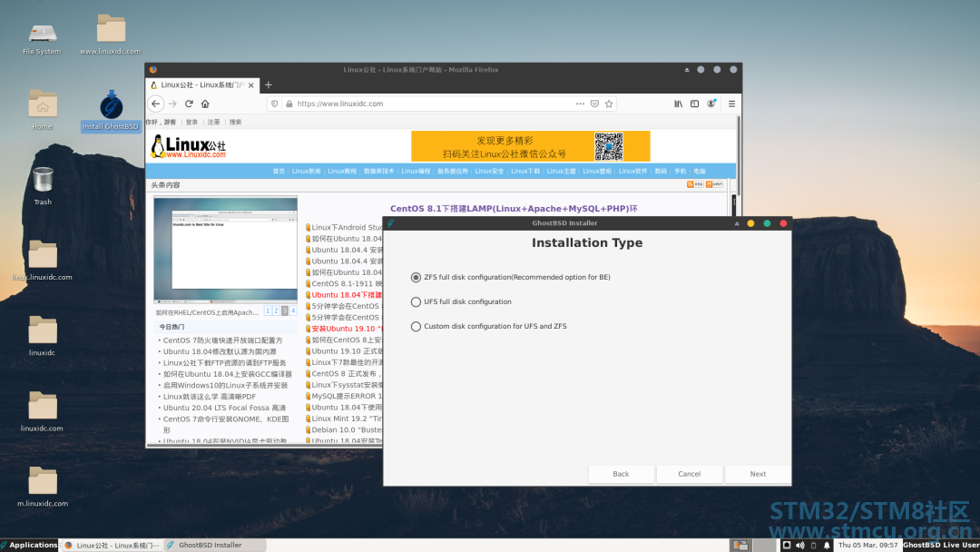This screenshot has height=552, width=980.
Task: Click the 搜索 search link
Action: point(236,123)
